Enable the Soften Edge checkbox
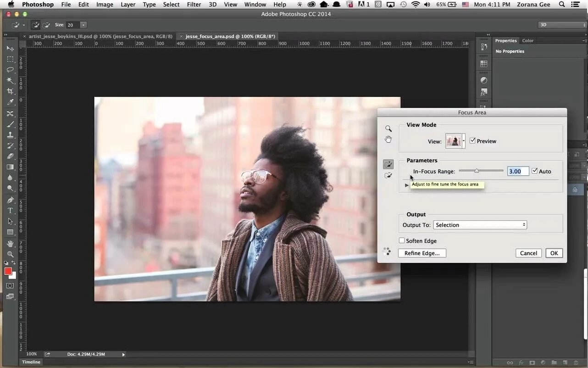 tap(402, 240)
